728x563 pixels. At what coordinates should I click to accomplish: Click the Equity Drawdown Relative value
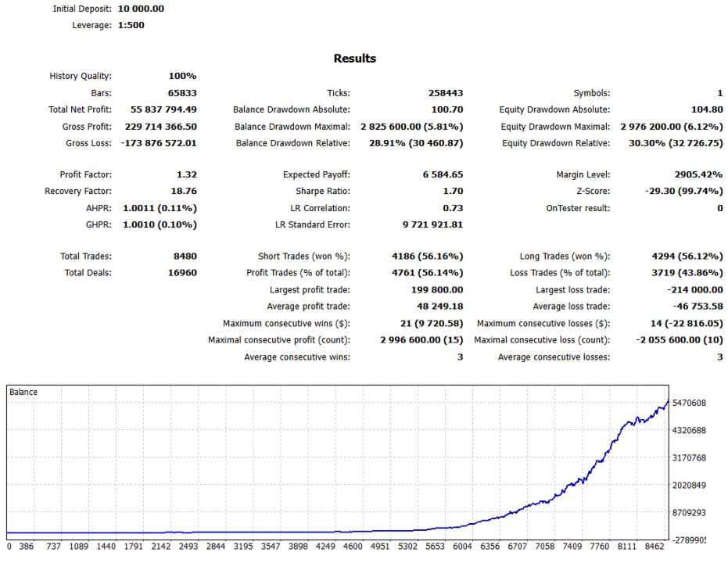[676, 143]
